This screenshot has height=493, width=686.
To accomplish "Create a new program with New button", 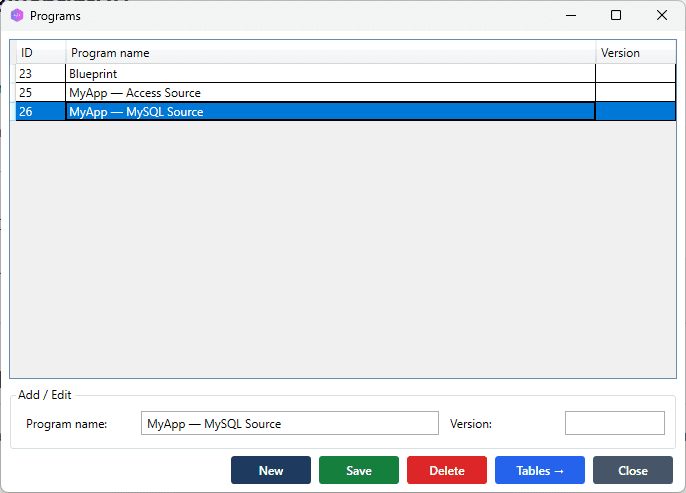I will point(271,470).
